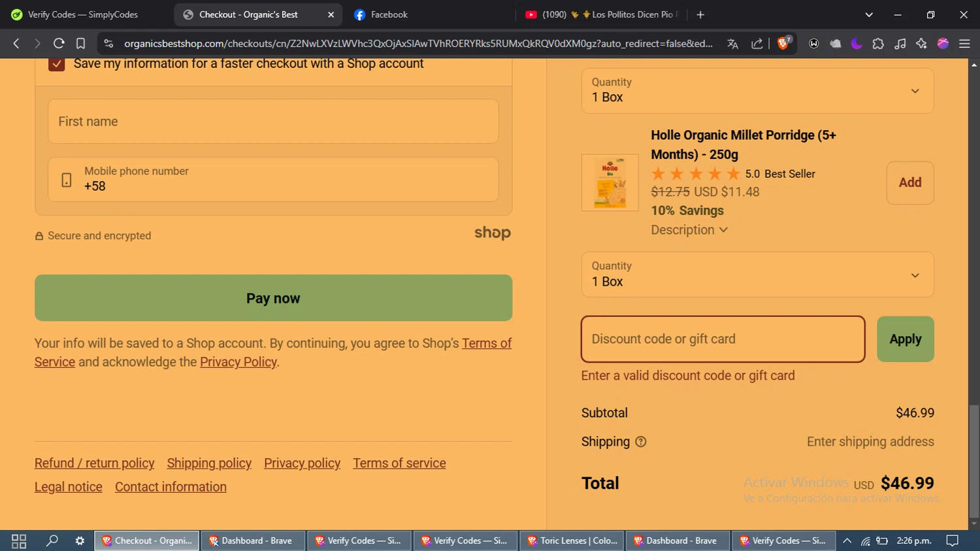
Task: Click the Pay now button
Action: [273, 298]
